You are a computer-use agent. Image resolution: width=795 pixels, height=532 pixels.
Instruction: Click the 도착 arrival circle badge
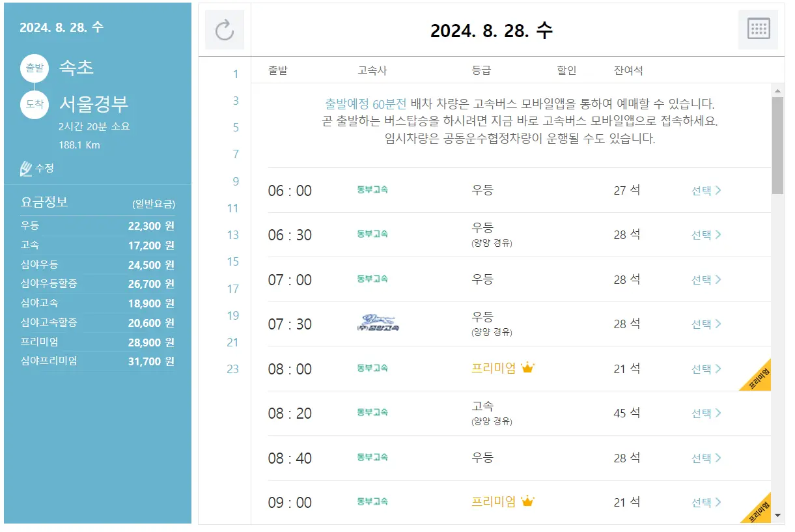point(34,104)
